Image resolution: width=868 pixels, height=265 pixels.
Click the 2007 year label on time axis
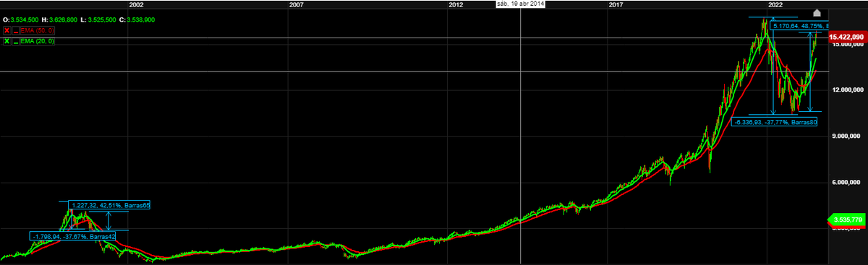click(295, 4)
